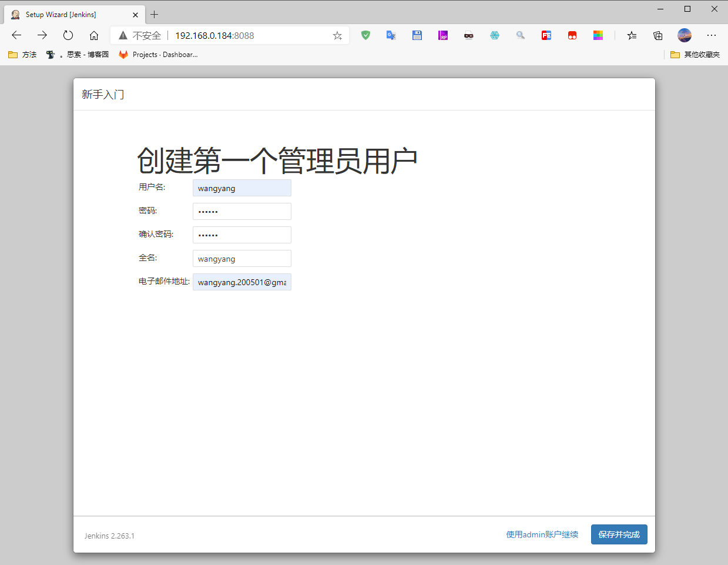Open the sunglasses-face extension icon
Screen dimensions: 728x565
[x=469, y=35]
